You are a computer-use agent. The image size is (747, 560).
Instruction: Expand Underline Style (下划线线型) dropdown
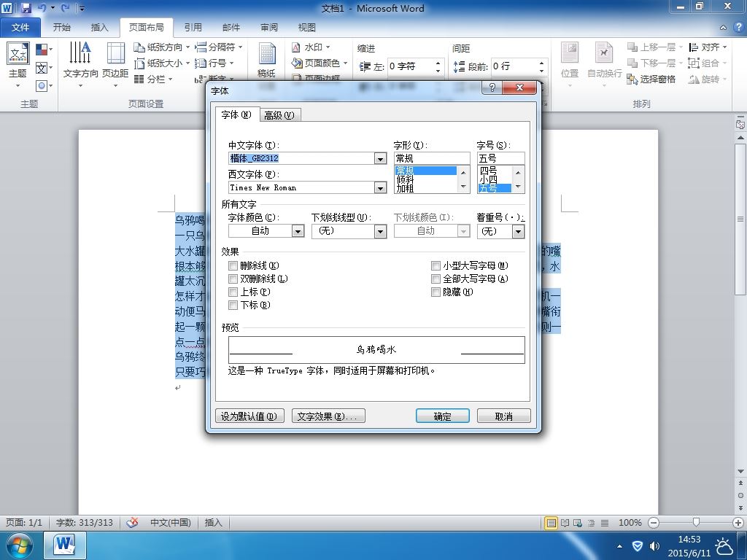pos(380,231)
